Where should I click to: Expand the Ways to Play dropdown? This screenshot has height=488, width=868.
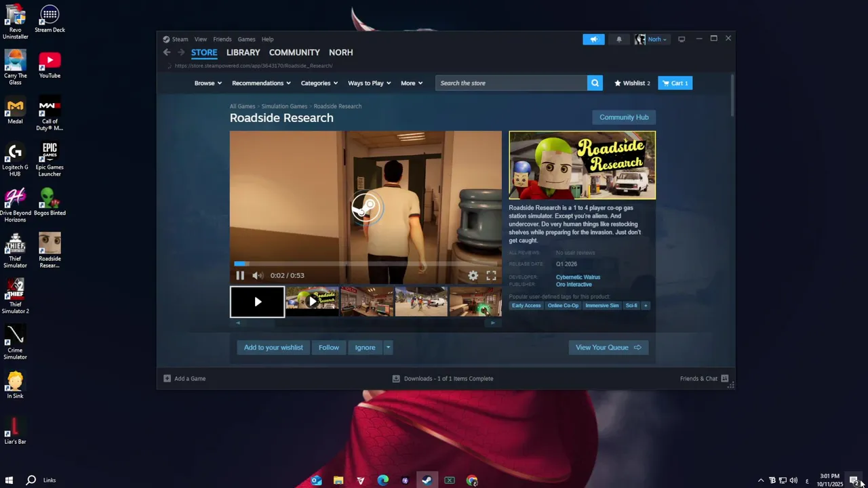point(369,83)
